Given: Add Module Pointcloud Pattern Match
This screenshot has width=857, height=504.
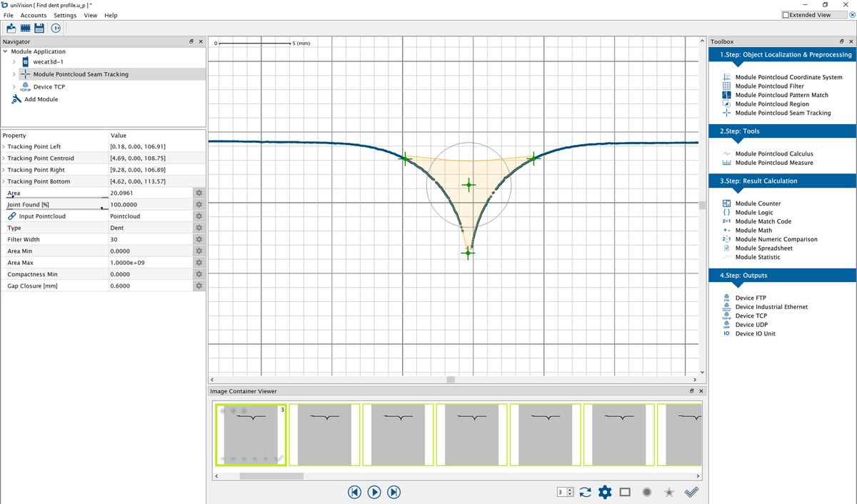Looking at the screenshot, I should point(774,94).
